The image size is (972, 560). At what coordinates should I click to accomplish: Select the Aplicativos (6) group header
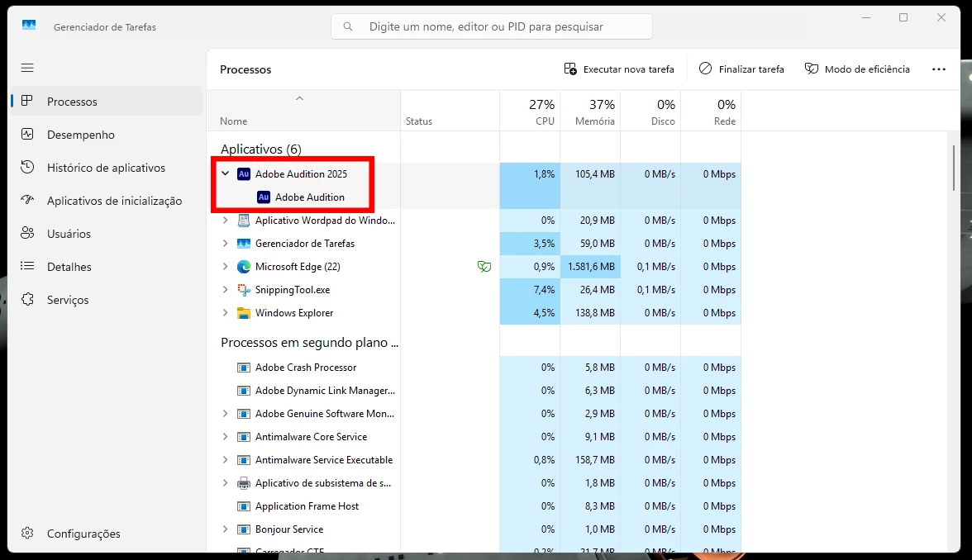(x=261, y=149)
